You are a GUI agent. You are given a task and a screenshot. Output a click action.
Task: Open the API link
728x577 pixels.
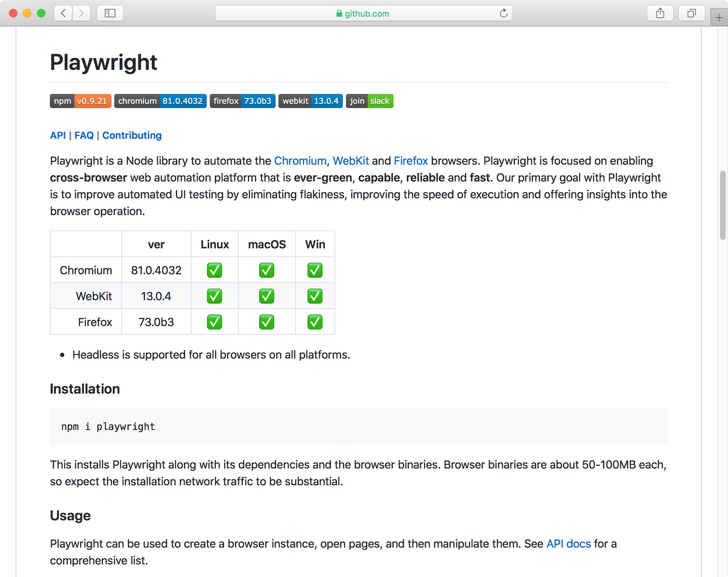pyautogui.click(x=58, y=135)
